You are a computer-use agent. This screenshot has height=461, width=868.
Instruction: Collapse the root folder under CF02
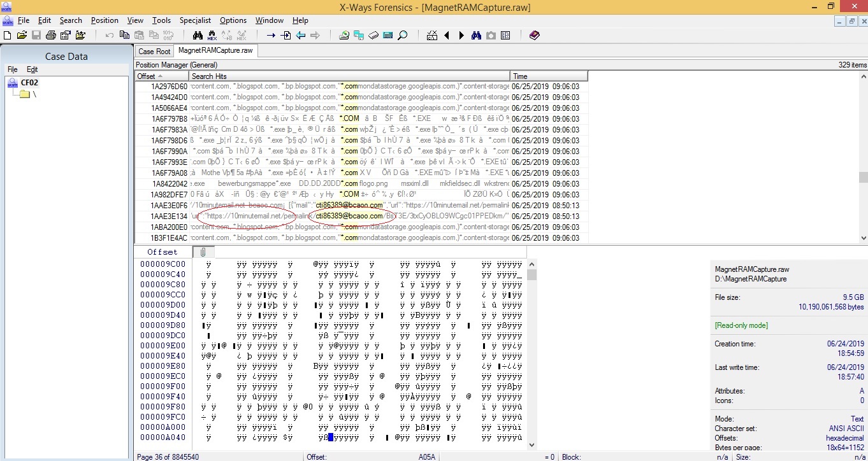pyautogui.click(x=24, y=92)
